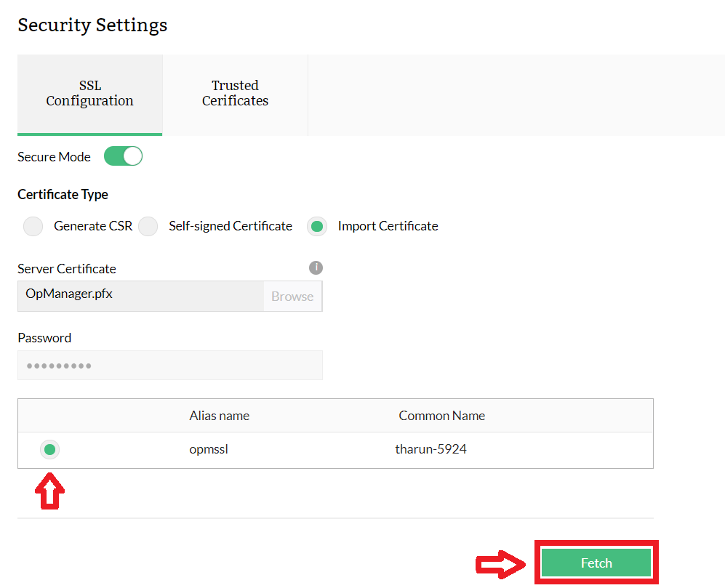Image resolution: width=725 pixels, height=588 pixels.
Task: Click the Common Name column header
Action: coord(441,416)
